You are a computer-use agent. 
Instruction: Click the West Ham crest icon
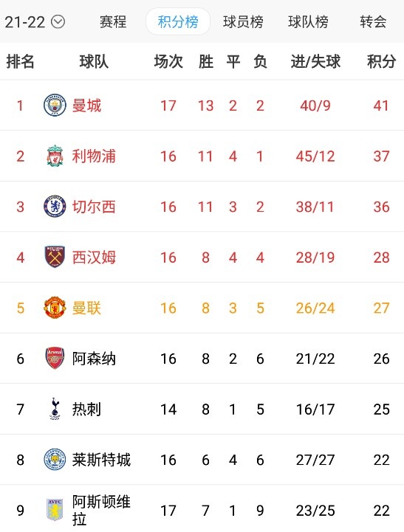click(x=55, y=257)
